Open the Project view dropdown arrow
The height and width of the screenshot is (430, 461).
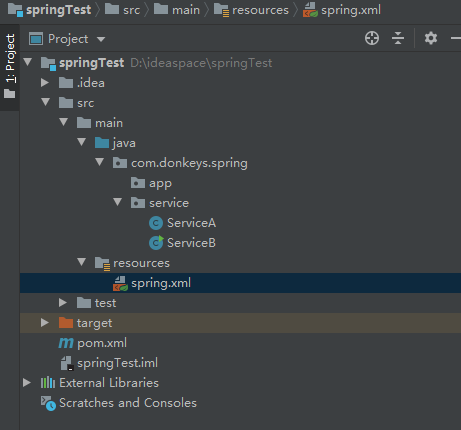pos(101,39)
